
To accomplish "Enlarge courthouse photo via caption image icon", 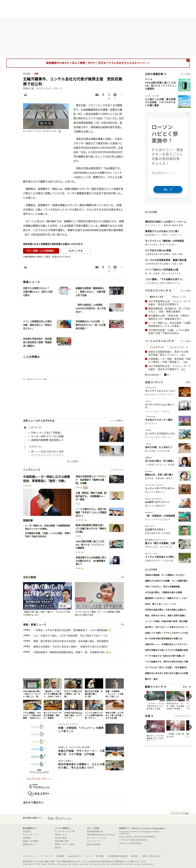I will click(x=60, y=131).
